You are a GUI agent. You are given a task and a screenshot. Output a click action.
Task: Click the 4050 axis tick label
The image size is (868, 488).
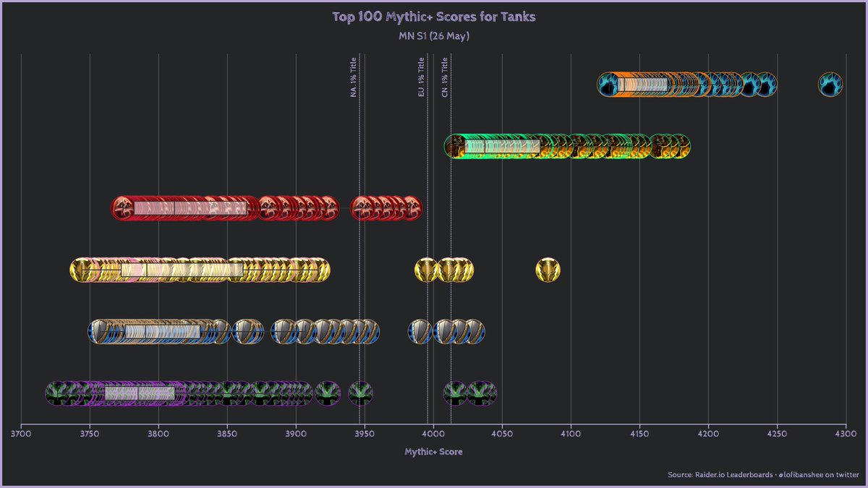[x=502, y=433]
